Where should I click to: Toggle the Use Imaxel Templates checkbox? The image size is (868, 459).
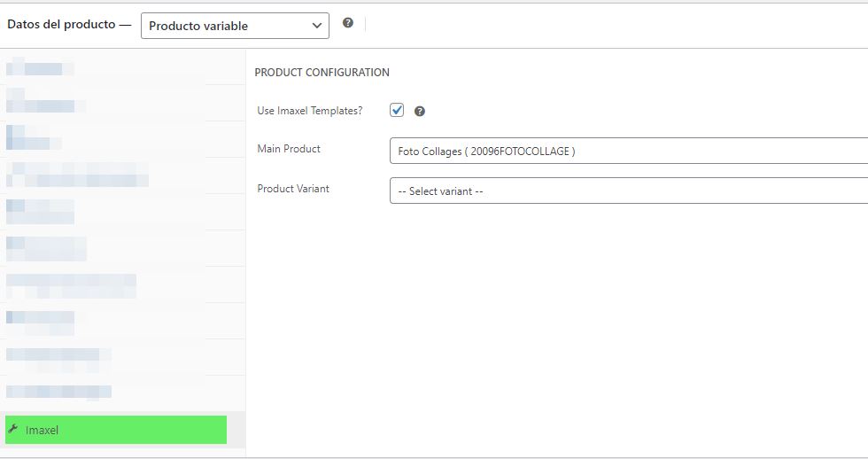pos(397,111)
